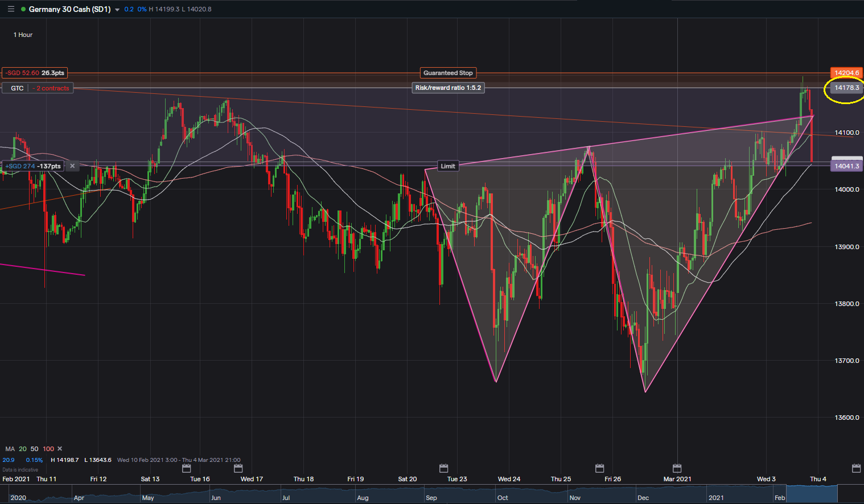Click the Limit order label
864x504 pixels.
click(448, 166)
